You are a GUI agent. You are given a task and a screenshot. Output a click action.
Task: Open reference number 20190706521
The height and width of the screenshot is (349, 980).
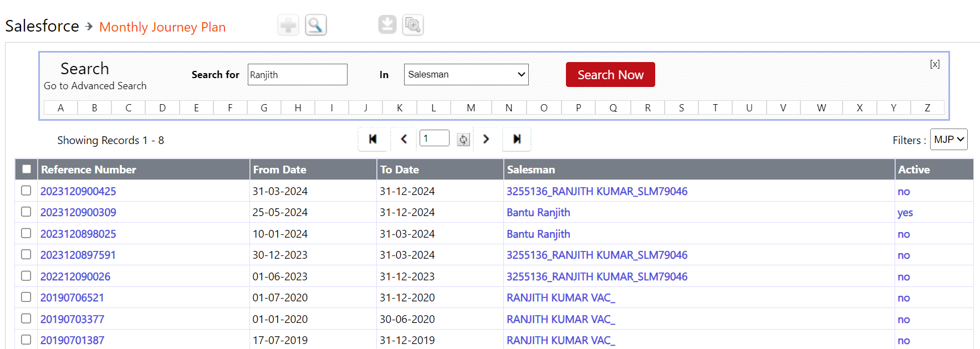pyautogui.click(x=72, y=297)
